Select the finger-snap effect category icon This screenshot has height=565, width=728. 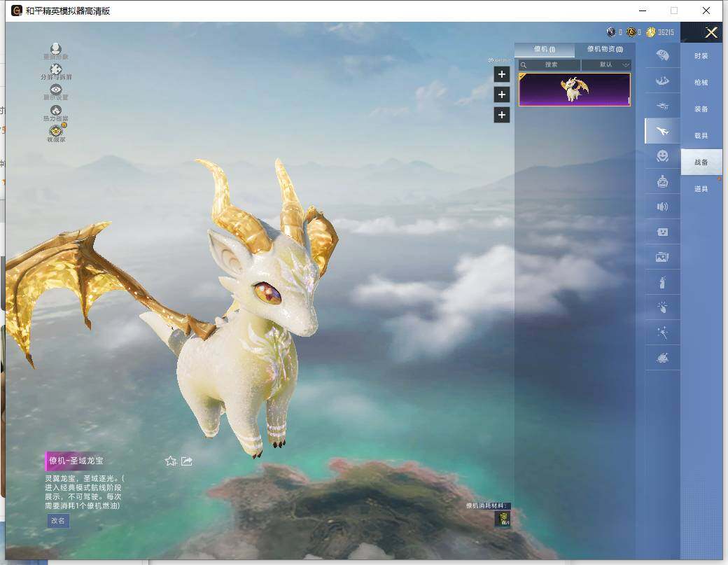(x=662, y=307)
